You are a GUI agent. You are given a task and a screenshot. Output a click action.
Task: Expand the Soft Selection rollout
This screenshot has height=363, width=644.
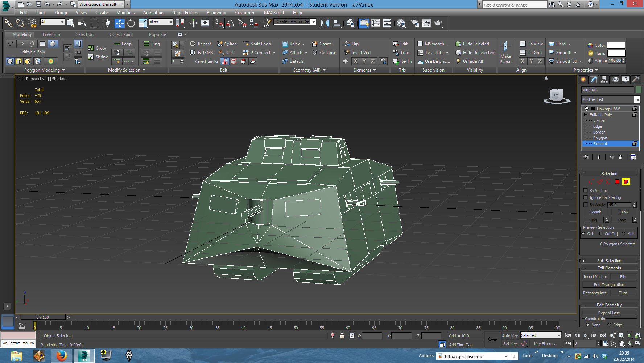point(609,261)
